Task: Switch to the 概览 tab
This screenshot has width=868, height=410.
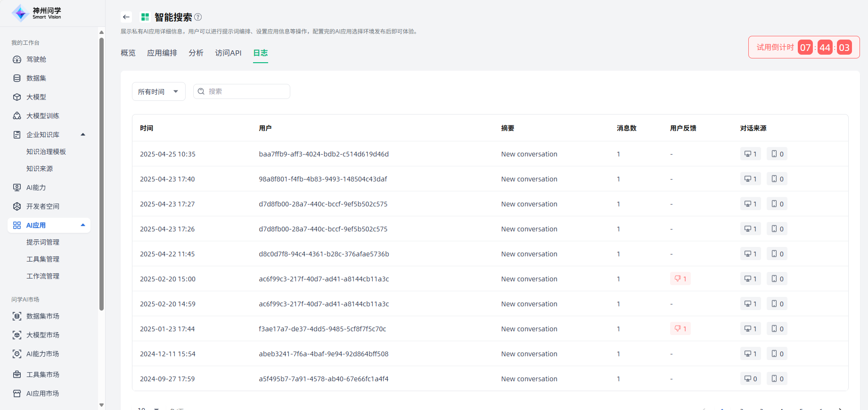Action: pos(128,53)
